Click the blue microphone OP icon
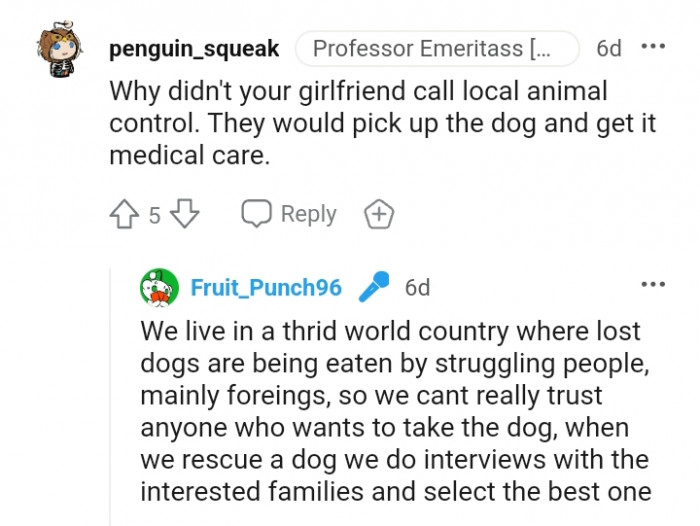 (x=373, y=288)
